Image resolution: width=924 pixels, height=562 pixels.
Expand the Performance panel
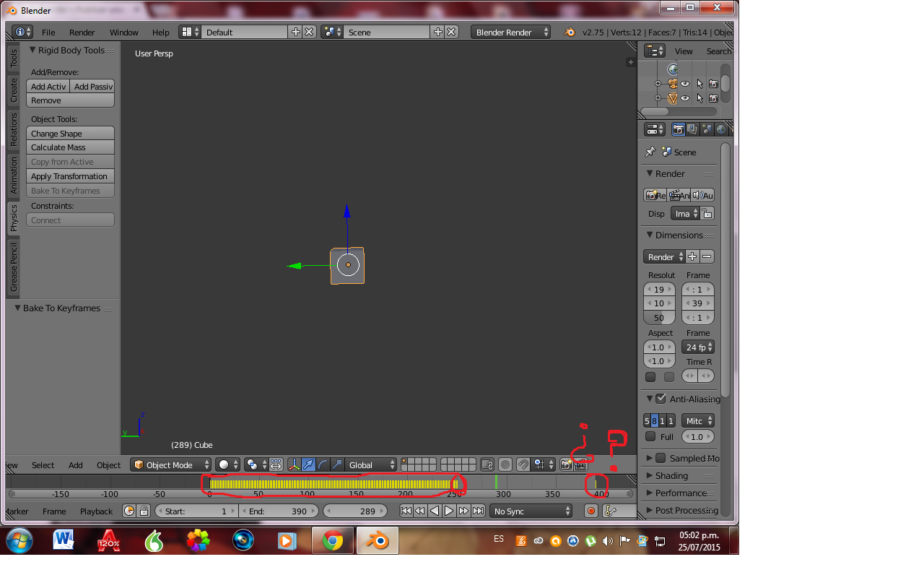tap(680, 493)
